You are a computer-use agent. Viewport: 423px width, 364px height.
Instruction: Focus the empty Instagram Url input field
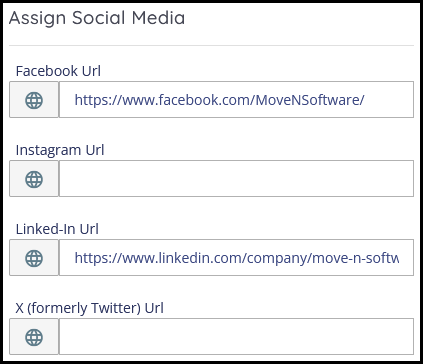236,179
